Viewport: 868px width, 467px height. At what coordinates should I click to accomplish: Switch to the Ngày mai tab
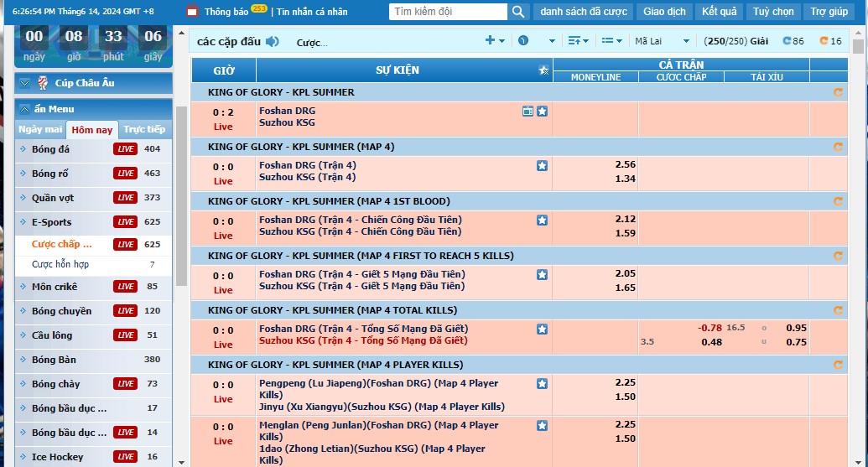point(40,129)
